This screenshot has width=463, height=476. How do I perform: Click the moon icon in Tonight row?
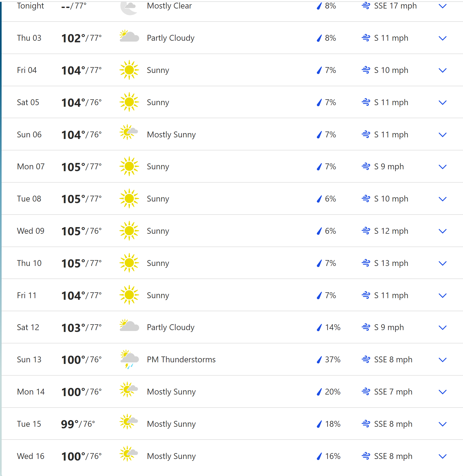coord(129,7)
